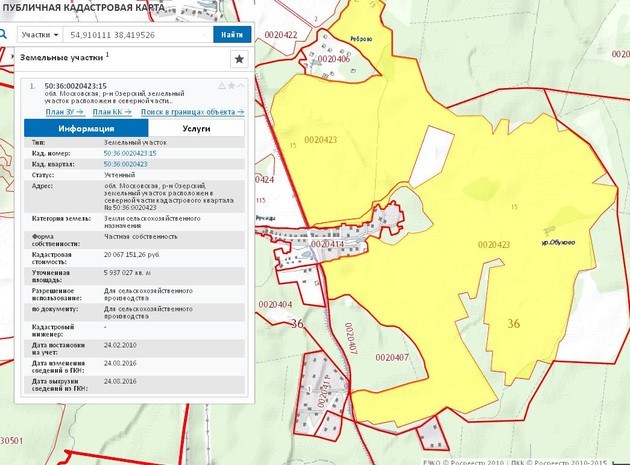Click the horizontal 0020407 label on map
The width and height of the screenshot is (630, 465).
tap(392, 357)
